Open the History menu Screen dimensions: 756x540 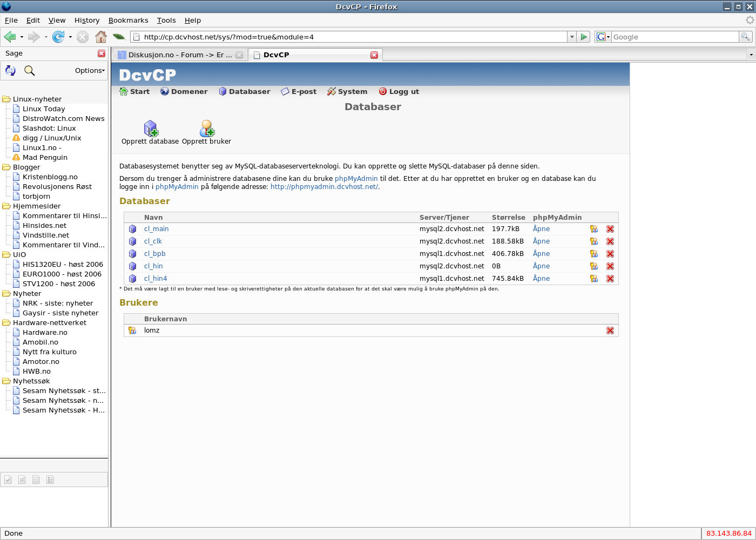pyautogui.click(x=87, y=21)
